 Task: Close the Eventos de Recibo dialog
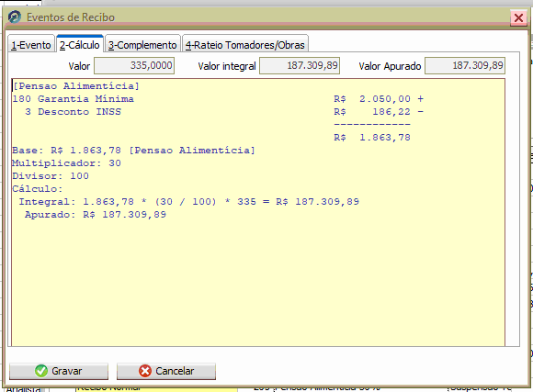(518, 17)
